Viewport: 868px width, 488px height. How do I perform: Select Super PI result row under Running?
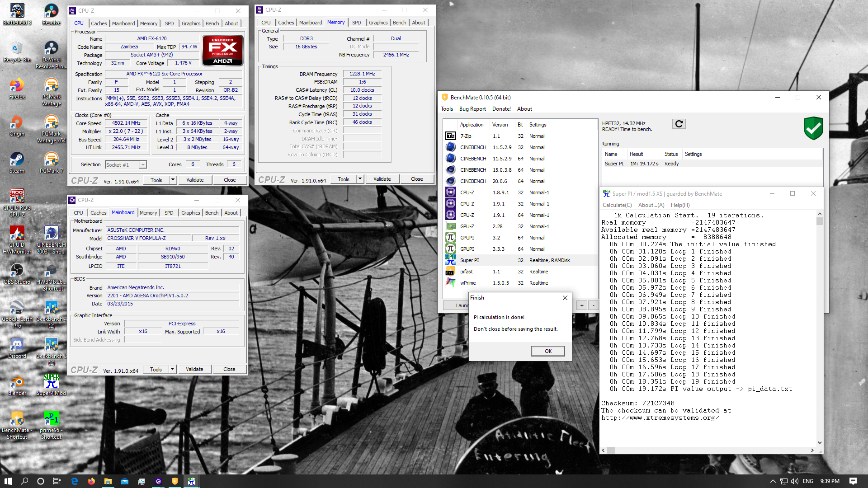click(712, 164)
